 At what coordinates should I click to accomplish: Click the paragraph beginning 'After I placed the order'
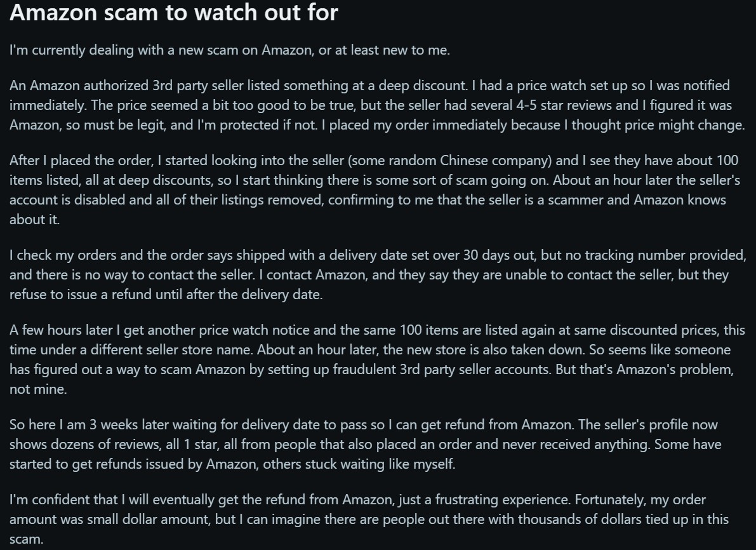tap(375, 190)
